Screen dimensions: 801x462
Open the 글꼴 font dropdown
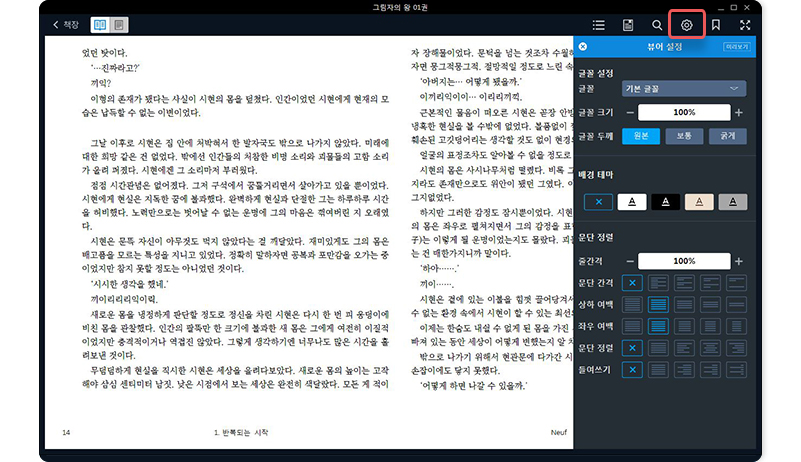tap(684, 89)
